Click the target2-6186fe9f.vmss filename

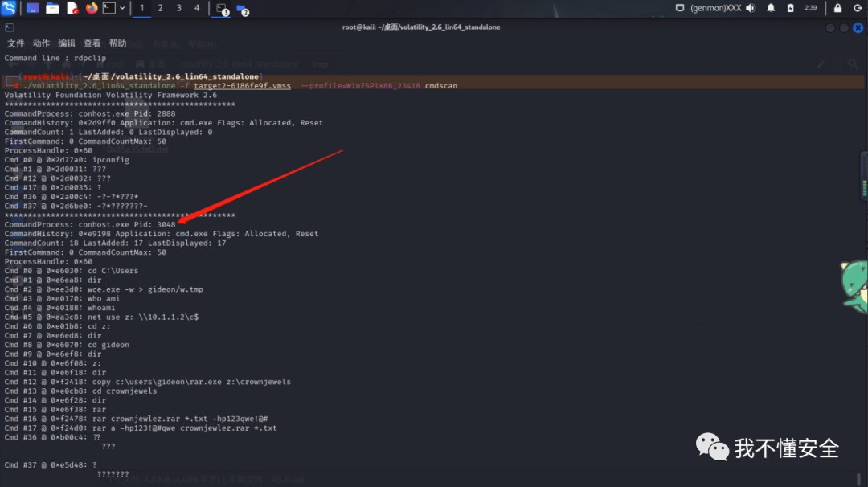pos(242,86)
